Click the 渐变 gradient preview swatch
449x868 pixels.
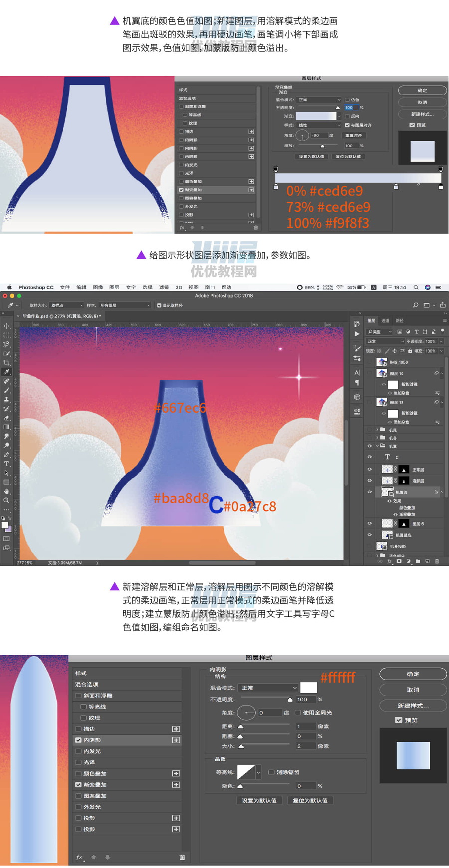[316, 116]
